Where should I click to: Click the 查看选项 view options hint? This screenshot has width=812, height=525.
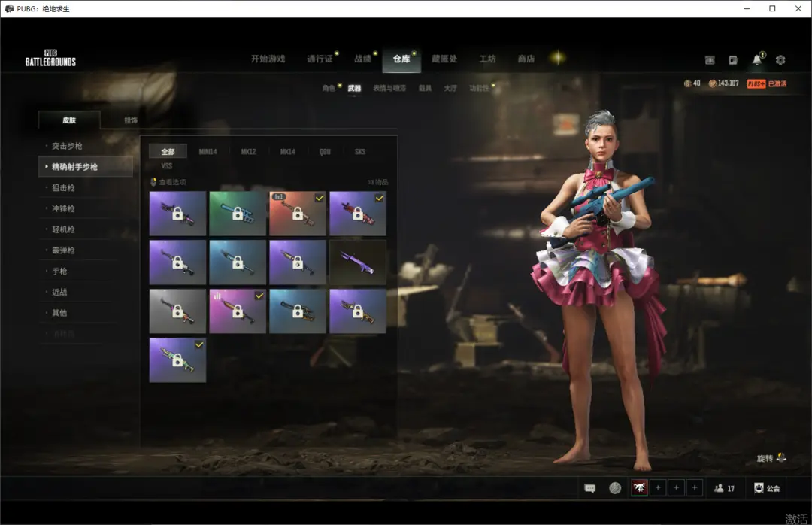click(168, 182)
